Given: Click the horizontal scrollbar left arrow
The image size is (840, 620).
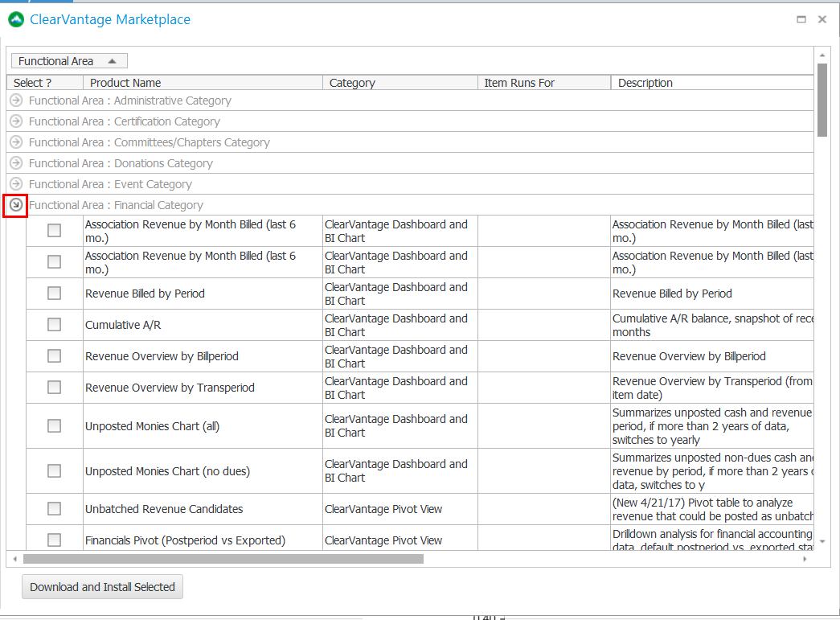Looking at the screenshot, I should click(x=15, y=559).
